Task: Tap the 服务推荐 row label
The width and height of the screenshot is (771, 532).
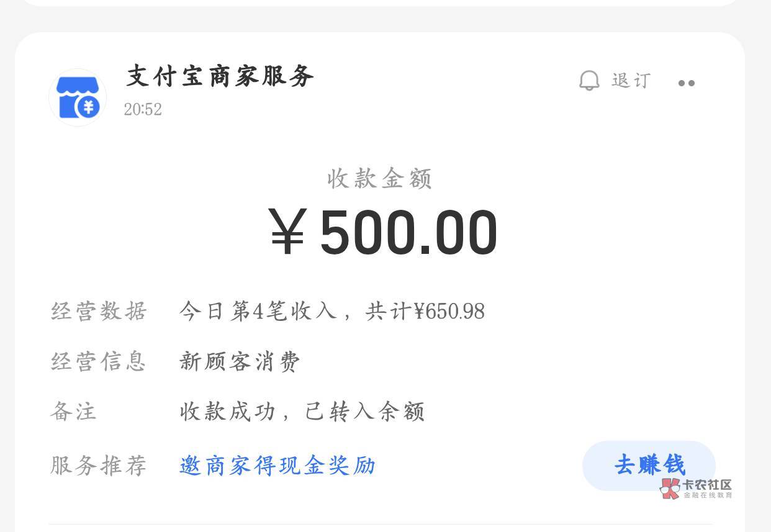Action: coord(99,466)
